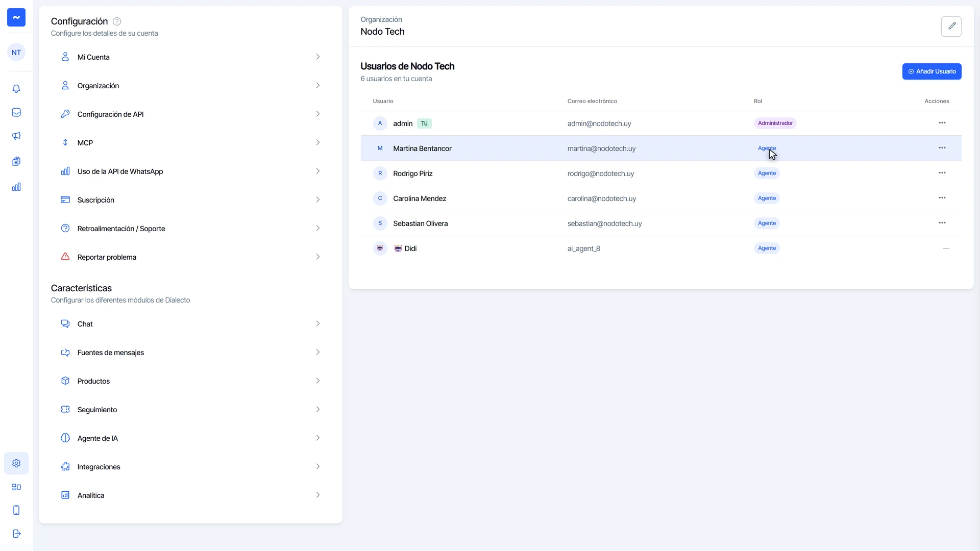Viewport: 980px width, 551px height.
Task: Click the logout icon in sidebar
Action: click(16, 534)
